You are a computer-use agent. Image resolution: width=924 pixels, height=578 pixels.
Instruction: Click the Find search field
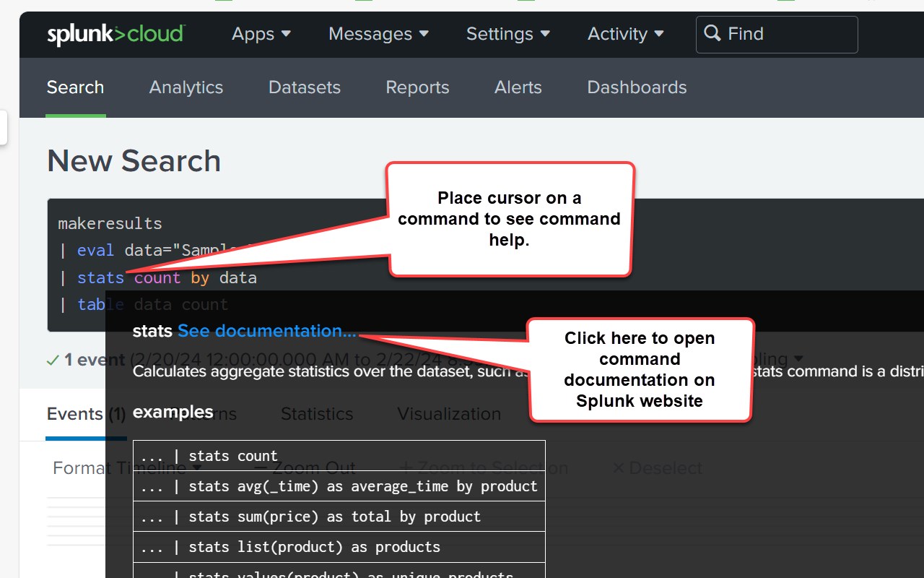(x=777, y=34)
